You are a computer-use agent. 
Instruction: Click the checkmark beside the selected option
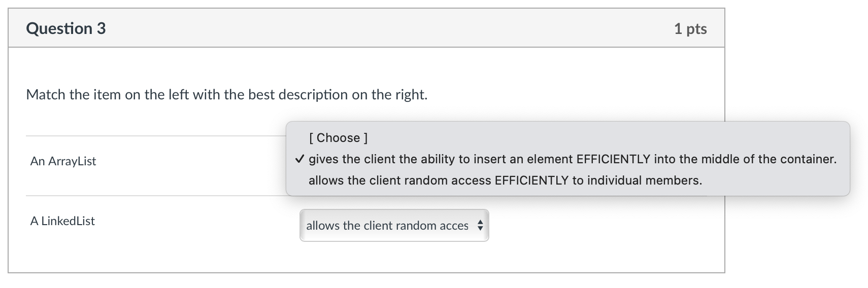click(x=299, y=159)
